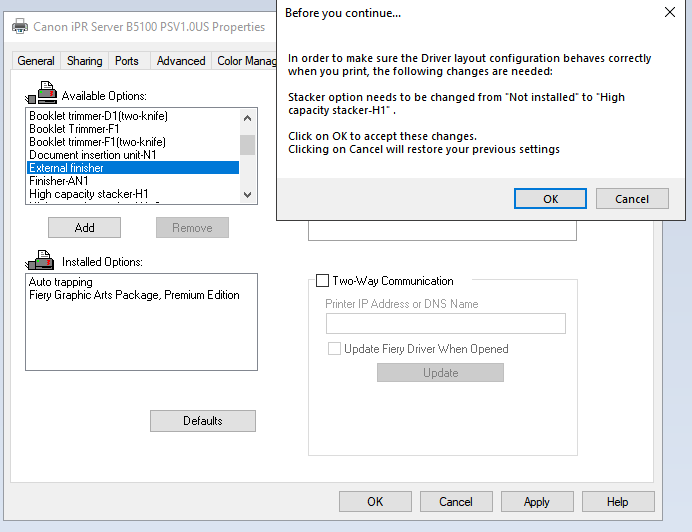Switch to the Sharing tab
The height and width of the screenshot is (532, 692).
click(x=84, y=61)
